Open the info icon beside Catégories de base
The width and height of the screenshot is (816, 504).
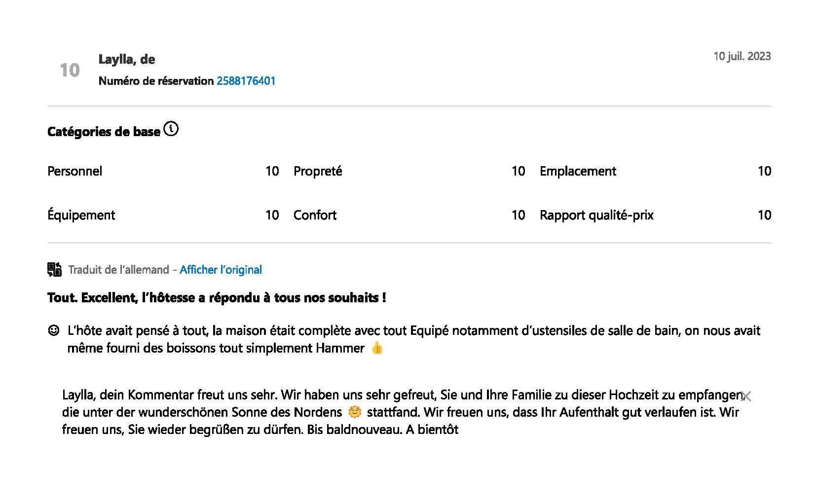[171, 130]
